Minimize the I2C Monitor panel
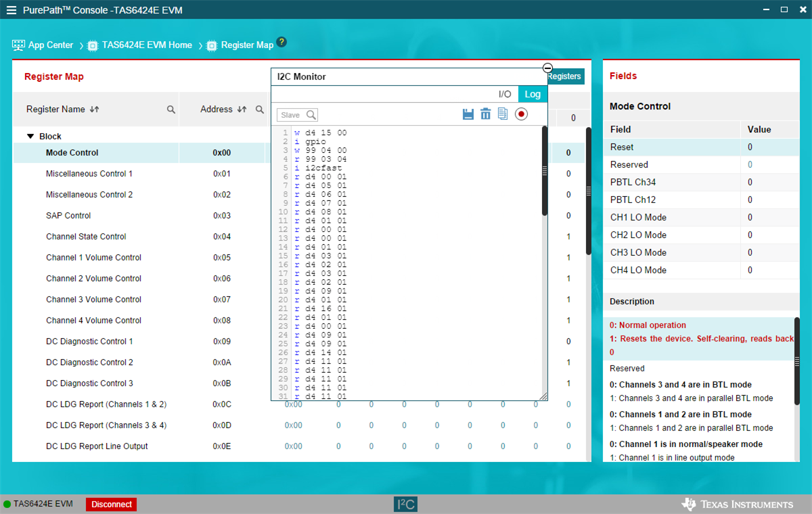 tap(547, 68)
